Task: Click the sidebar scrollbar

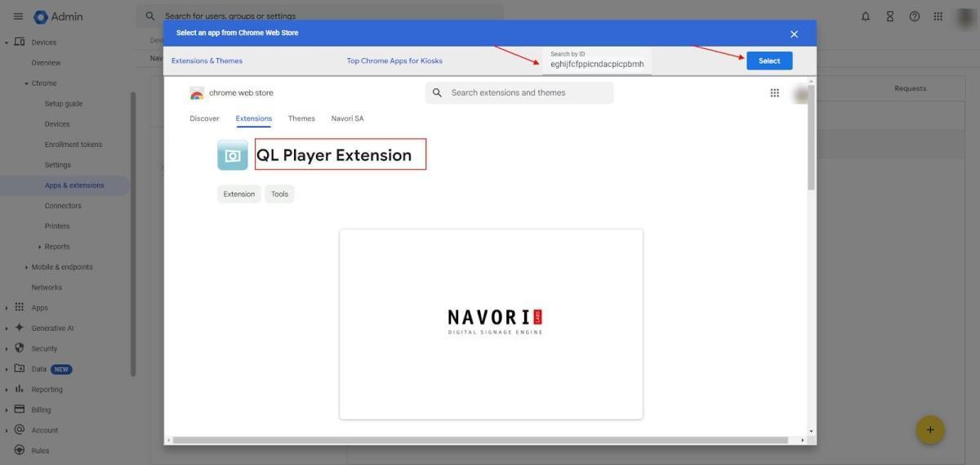Action: tap(133, 233)
